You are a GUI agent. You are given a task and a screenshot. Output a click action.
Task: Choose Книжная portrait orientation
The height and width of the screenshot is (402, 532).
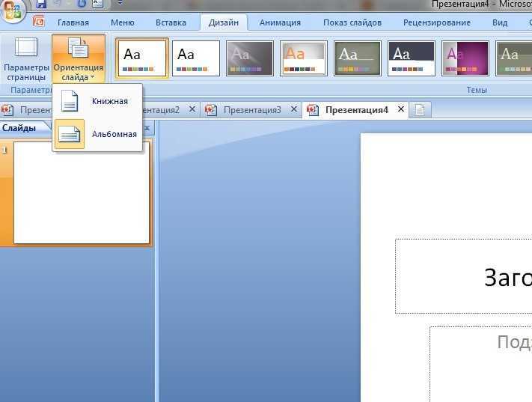(97, 101)
